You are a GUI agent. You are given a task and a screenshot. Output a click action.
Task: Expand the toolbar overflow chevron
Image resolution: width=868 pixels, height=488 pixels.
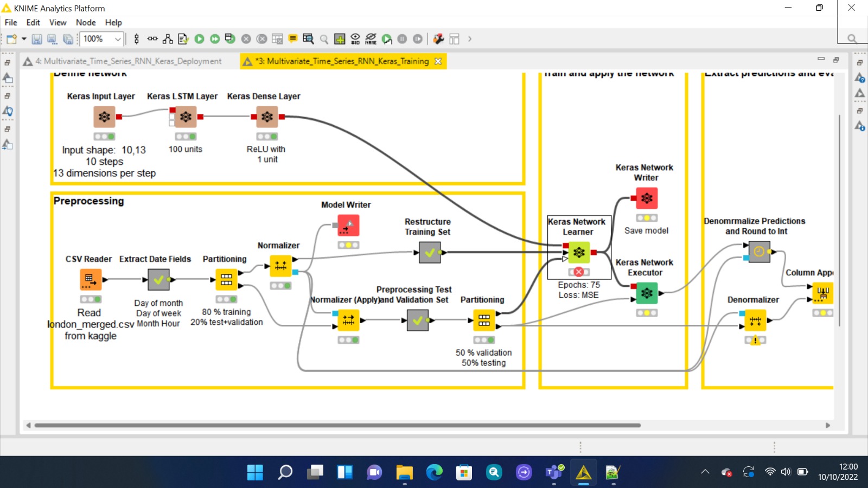pyautogui.click(x=470, y=39)
